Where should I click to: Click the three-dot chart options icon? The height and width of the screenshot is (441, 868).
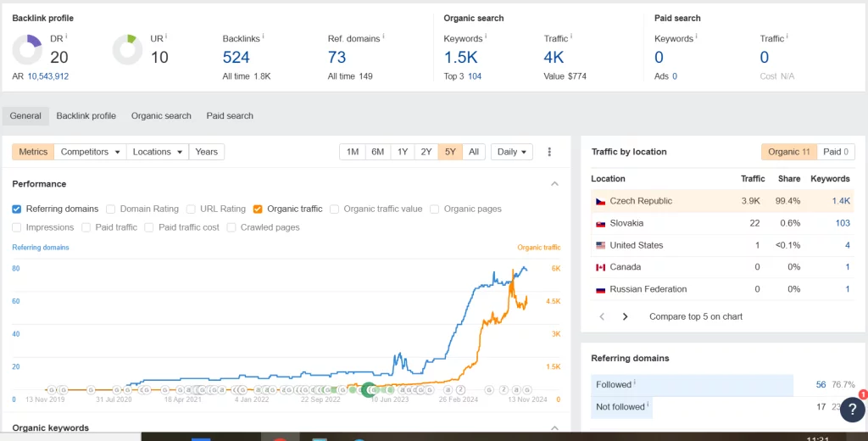coord(549,152)
